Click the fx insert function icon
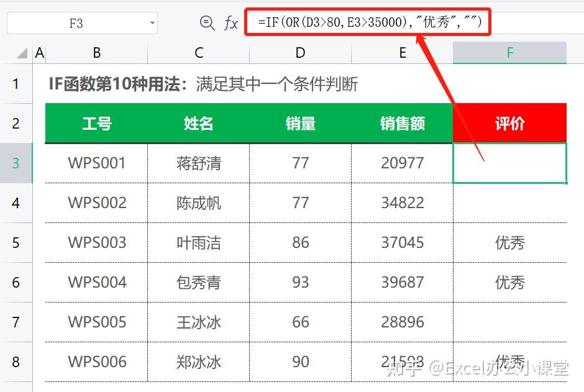Image resolution: width=584 pixels, height=392 pixels. (231, 22)
